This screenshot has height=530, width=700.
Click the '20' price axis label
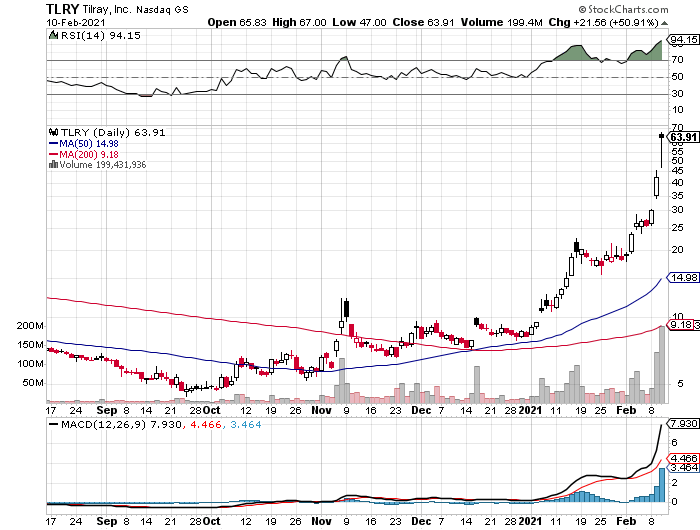(677, 250)
